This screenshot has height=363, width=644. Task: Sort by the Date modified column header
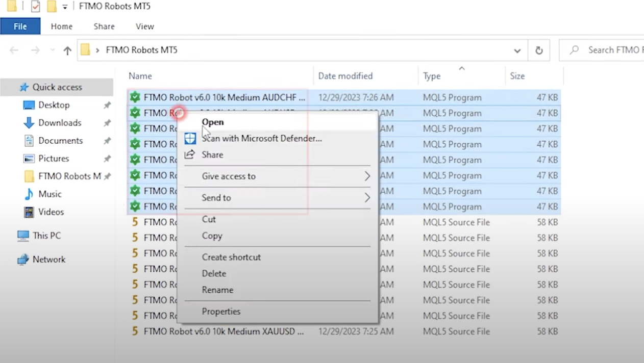345,76
